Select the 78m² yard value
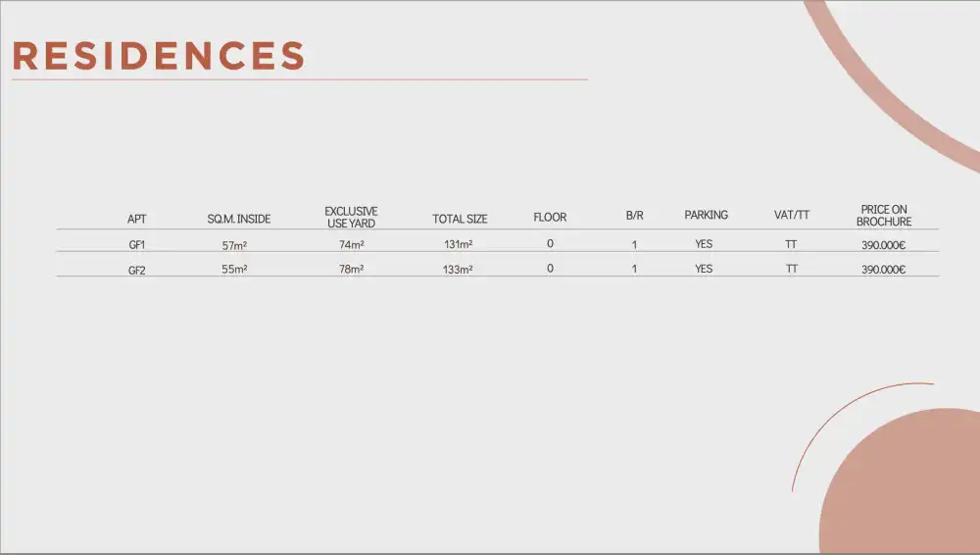980x555 pixels. point(351,270)
